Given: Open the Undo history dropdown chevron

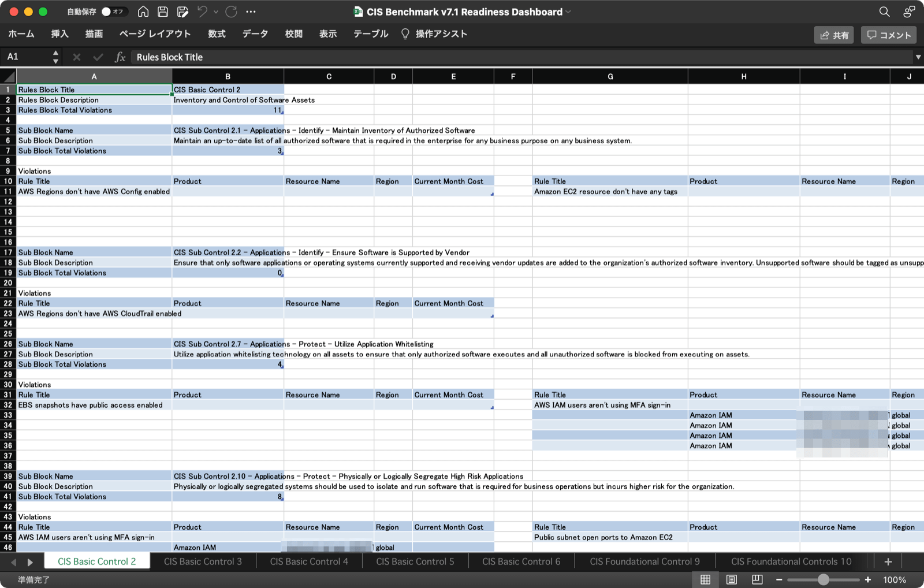Looking at the screenshot, I should [x=216, y=12].
